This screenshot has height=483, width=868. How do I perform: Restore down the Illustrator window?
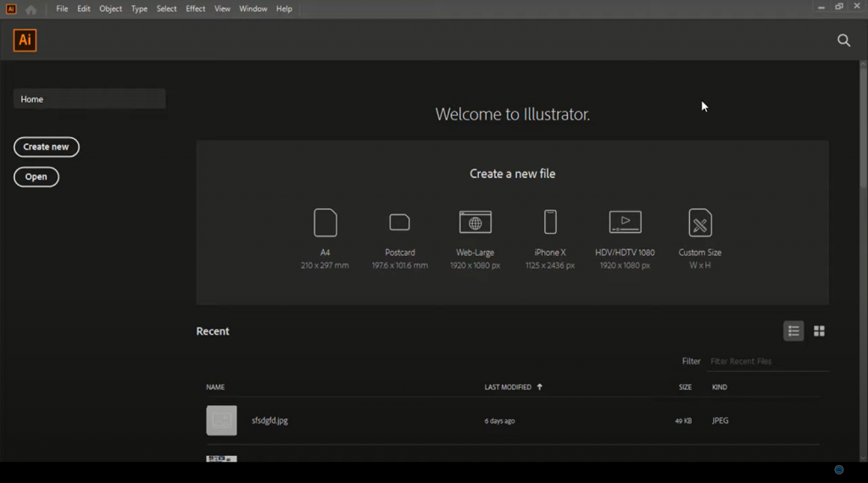(x=839, y=7)
